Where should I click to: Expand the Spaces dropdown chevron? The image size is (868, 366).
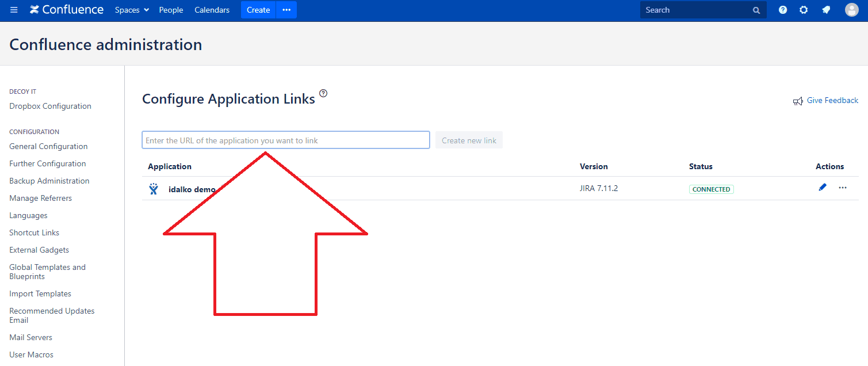tap(145, 10)
